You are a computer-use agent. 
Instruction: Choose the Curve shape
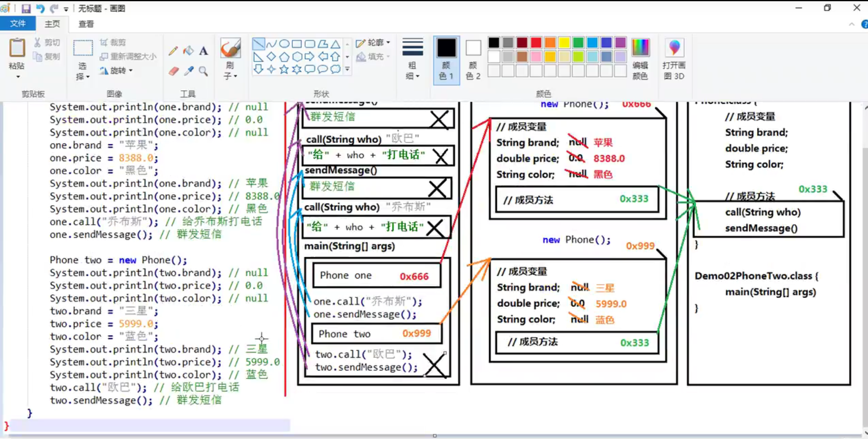pos(271,44)
